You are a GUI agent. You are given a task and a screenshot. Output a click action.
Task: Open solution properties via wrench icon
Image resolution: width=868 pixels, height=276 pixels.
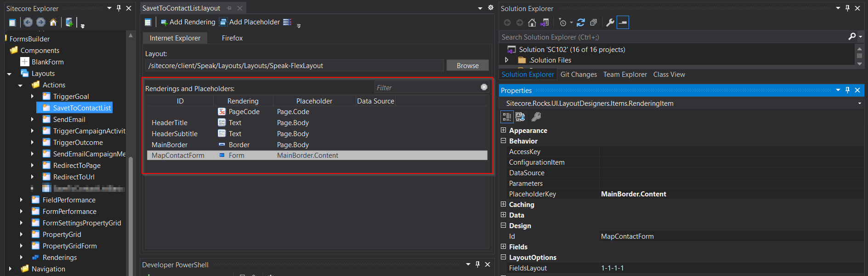(610, 23)
